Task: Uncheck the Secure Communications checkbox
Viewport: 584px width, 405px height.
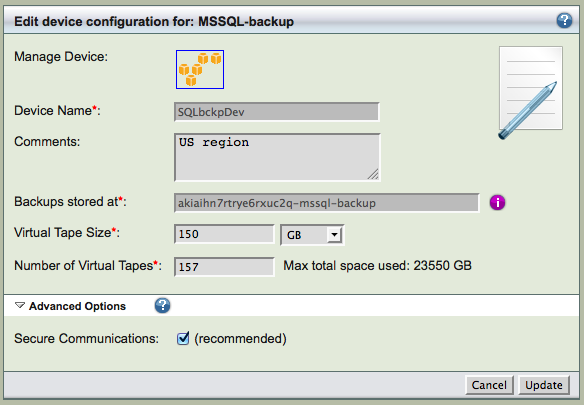Action: 183,338
